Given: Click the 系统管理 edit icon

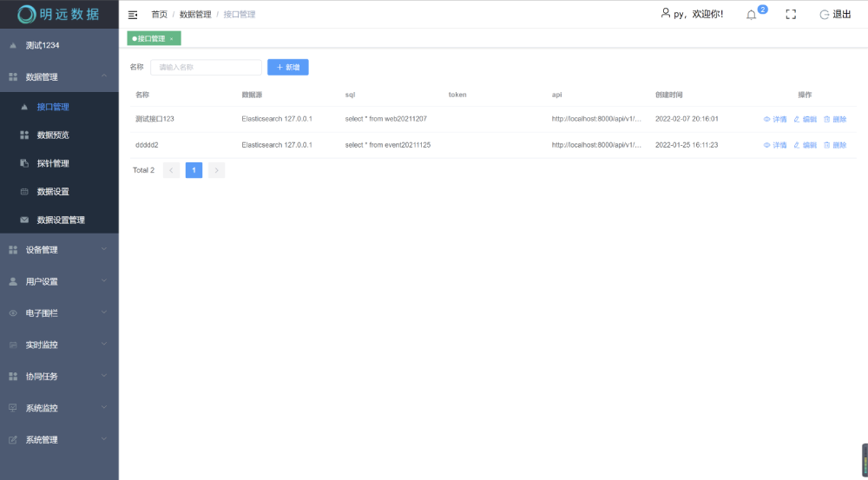Looking at the screenshot, I should 13,440.
